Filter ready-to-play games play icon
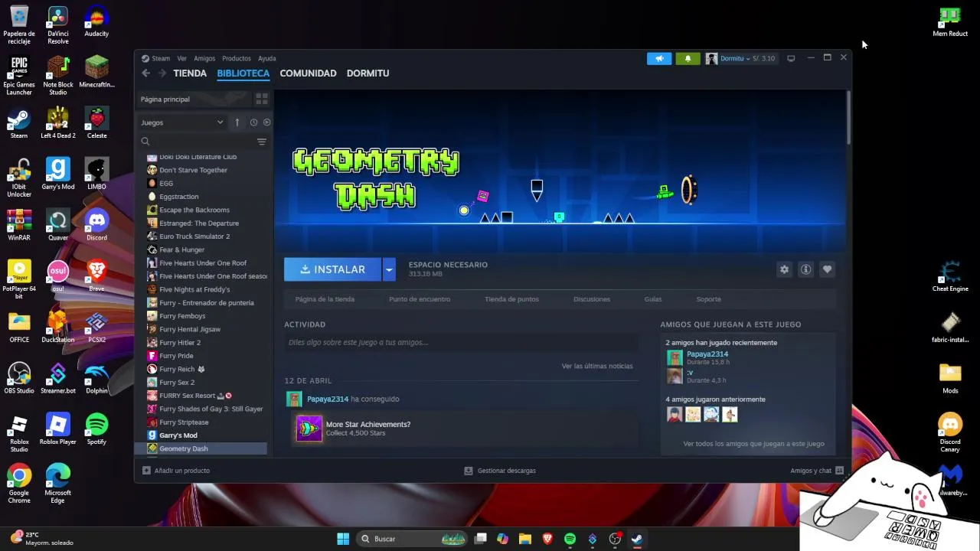Screen dimensions: 980x551 click(x=266, y=122)
